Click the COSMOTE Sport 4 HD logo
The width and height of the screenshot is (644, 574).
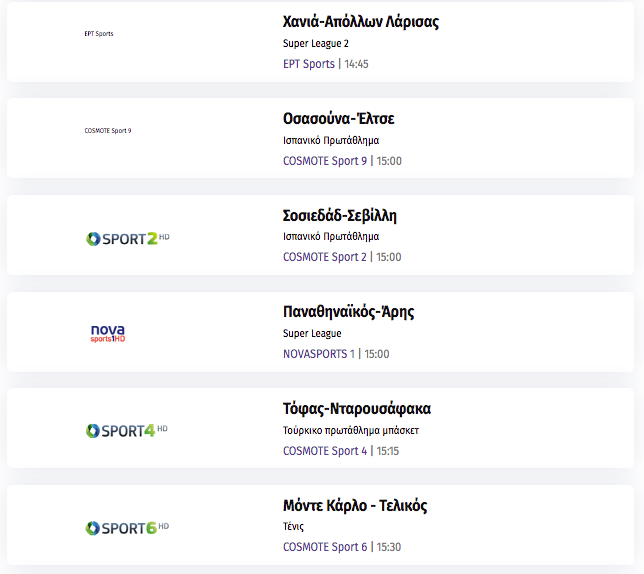tap(127, 431)
